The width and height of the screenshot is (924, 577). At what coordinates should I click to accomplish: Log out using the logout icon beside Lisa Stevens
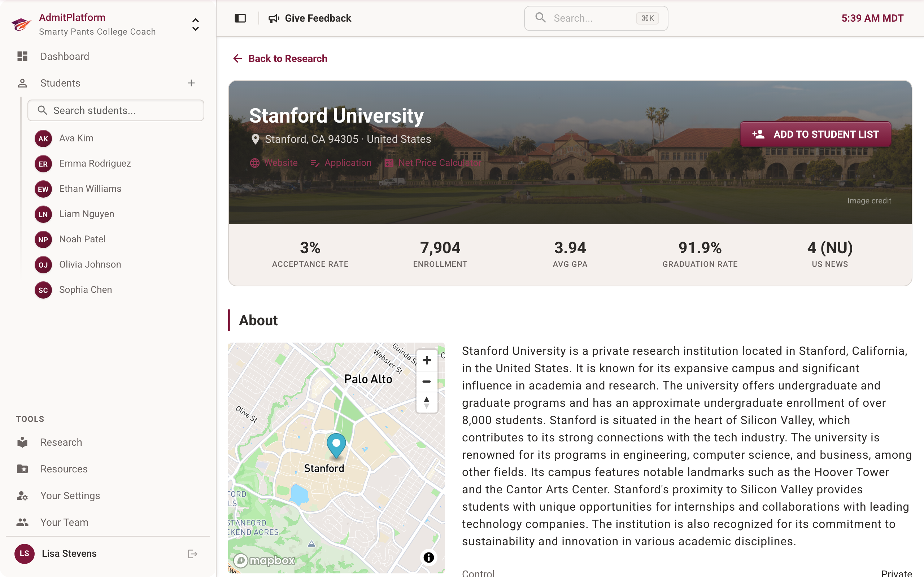[192, 553]
